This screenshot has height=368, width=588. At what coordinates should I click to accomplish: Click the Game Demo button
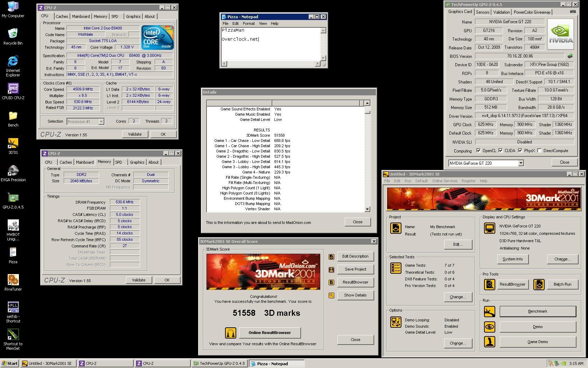click(x=538, y=342)
